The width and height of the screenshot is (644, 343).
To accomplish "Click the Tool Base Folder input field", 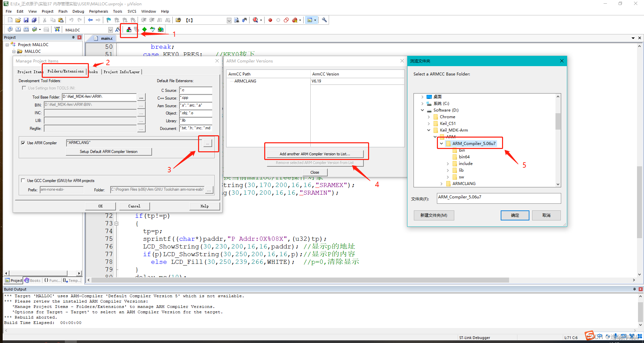I will pyautogui.click(x=99, y=97).
